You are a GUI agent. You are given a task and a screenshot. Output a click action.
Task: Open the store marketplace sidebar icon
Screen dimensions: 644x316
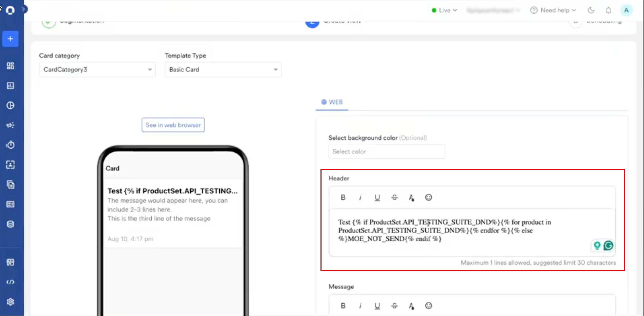click(10, 262)
